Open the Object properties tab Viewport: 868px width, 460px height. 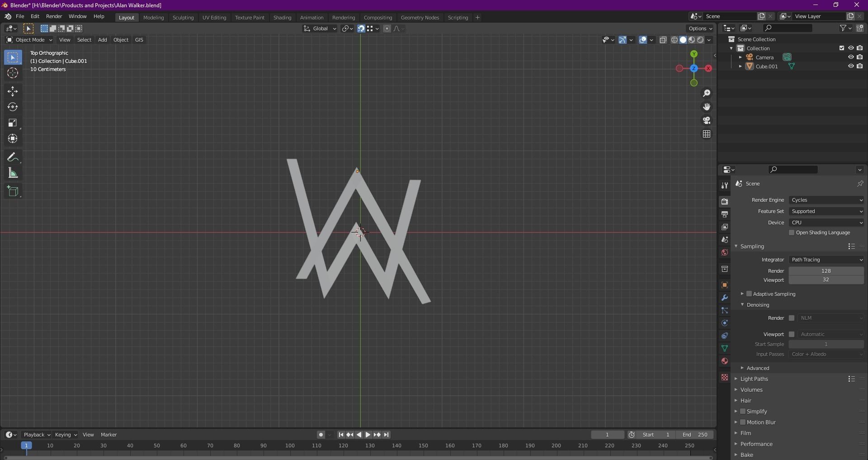725,285
